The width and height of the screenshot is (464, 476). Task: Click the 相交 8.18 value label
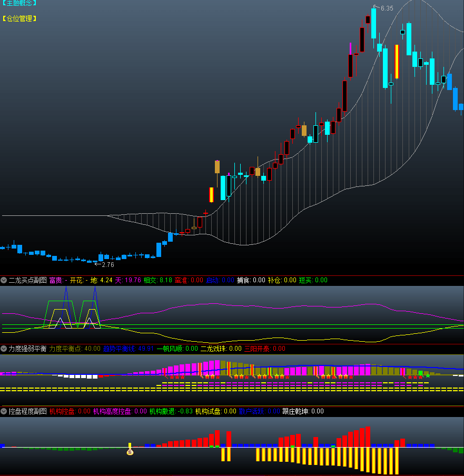click(x=158, y=280)
